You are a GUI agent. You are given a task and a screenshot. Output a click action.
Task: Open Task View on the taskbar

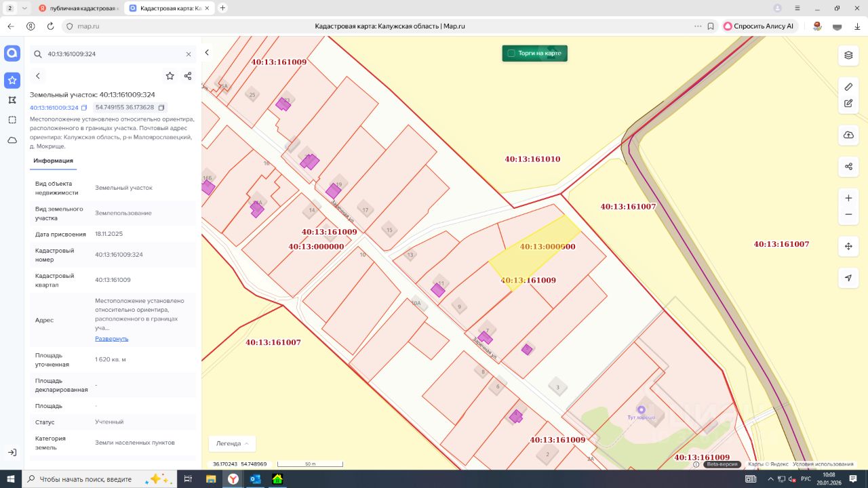point(188,479)
